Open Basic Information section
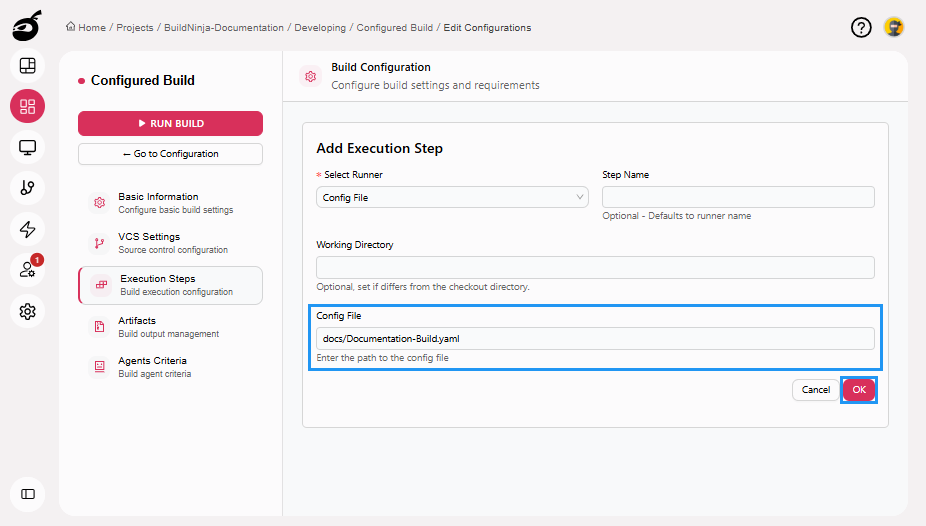 point(170,202)
